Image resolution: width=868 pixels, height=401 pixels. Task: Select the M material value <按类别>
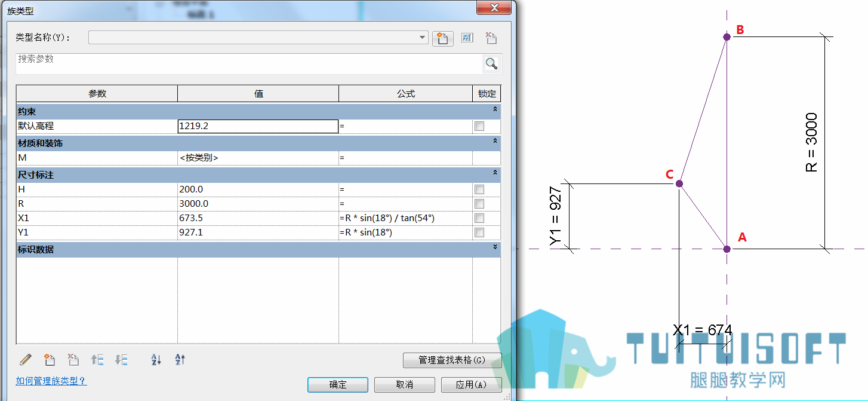pos(258,158)
